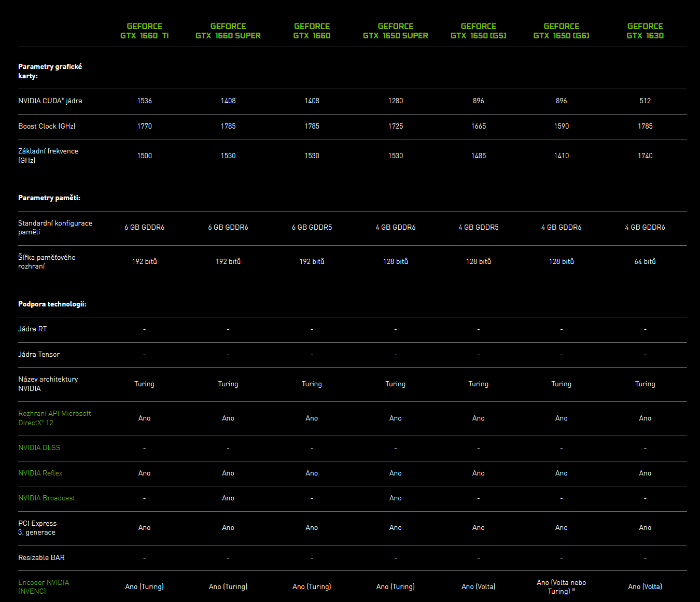Click the 1665 boost clock value
Screen dimensions: 700x602
pyautogui.click(x=479, y=126)
